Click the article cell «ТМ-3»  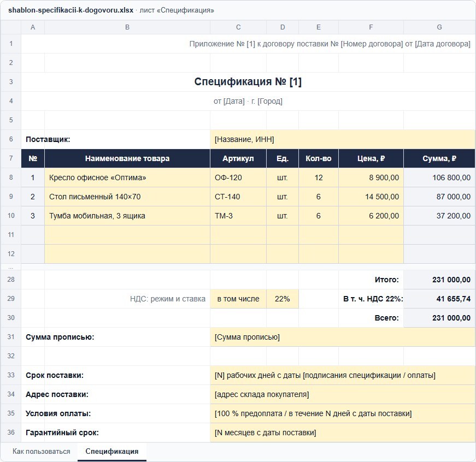[238, 216]
